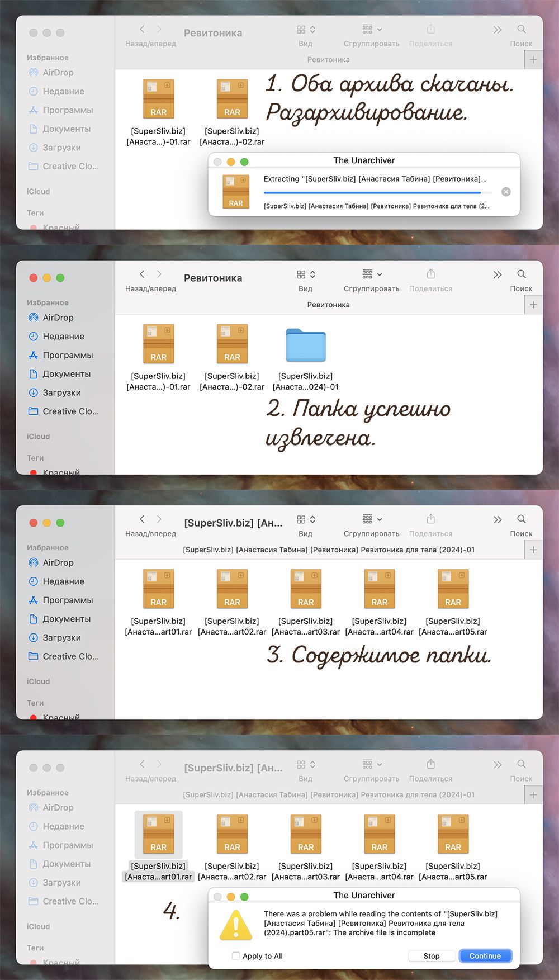Image resolution: width=559 pixels, height=980 pixels.
Task: Click the Поделиться share icon in step 3 window
Action: click(430, 519)
